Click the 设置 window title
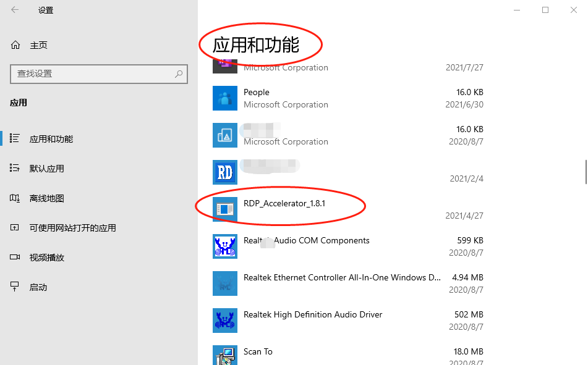This screenshot has height=365, width=588. pyautogui.click(x=46, y=10)
